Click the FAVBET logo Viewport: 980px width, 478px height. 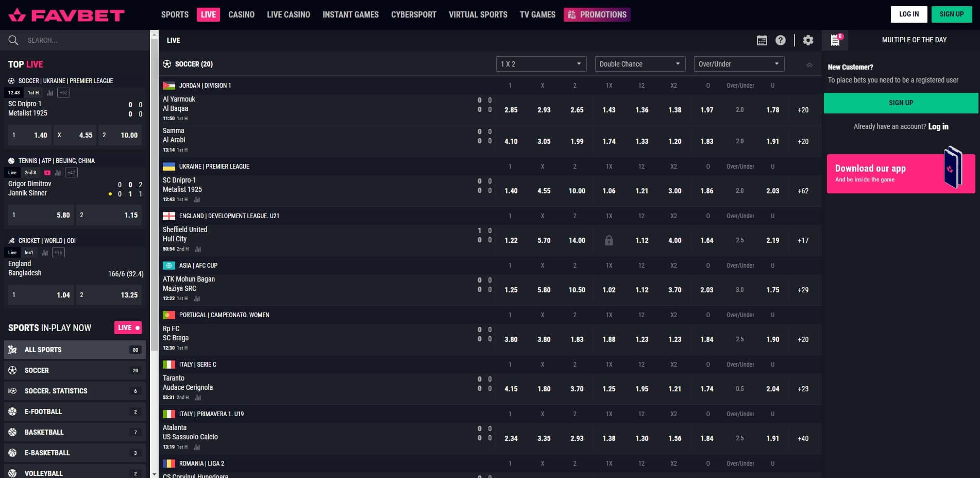66,14
